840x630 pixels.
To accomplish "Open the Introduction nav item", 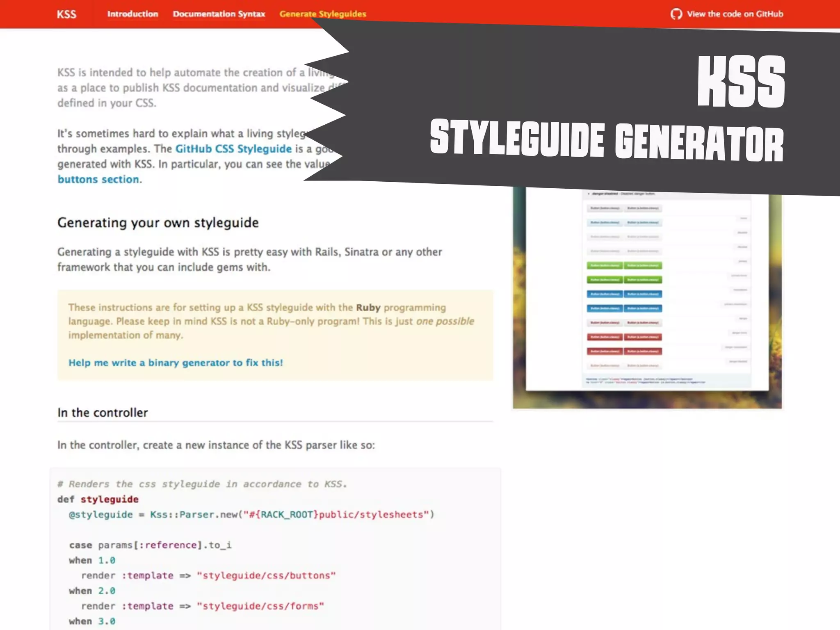I will 132,14.
